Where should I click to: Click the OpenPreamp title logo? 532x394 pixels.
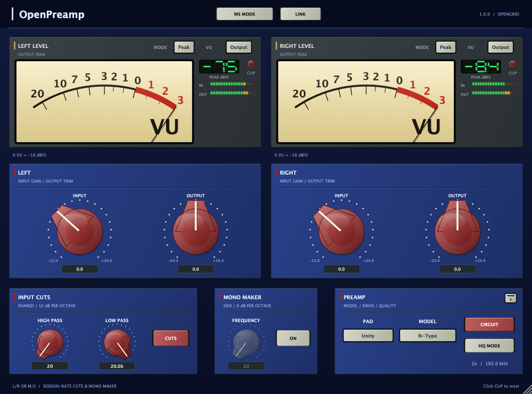pyautogui.click(x=52, y=14)
